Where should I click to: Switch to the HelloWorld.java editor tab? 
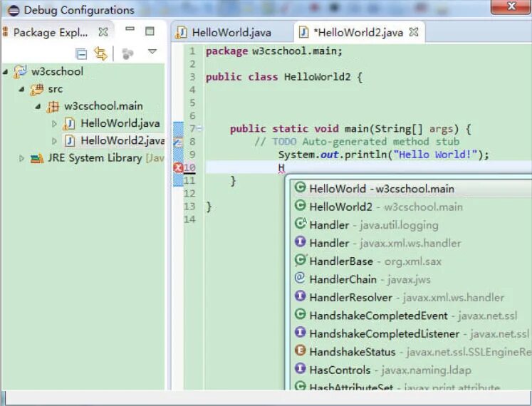[x=231, y=33]
